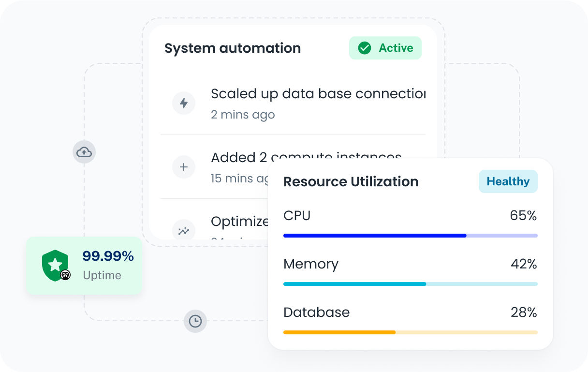Open the Scaled up data base connection entry
This screenshot has width=588, height=372.
318,94
